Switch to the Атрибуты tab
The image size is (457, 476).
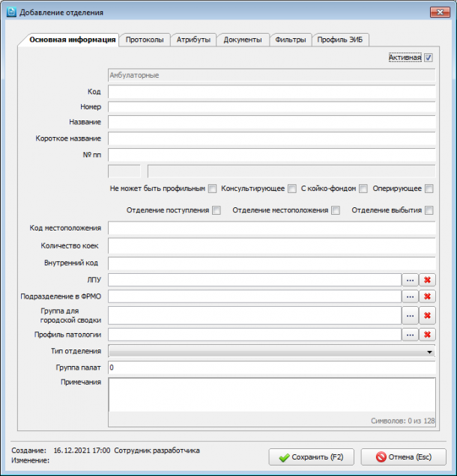point(193,40)
